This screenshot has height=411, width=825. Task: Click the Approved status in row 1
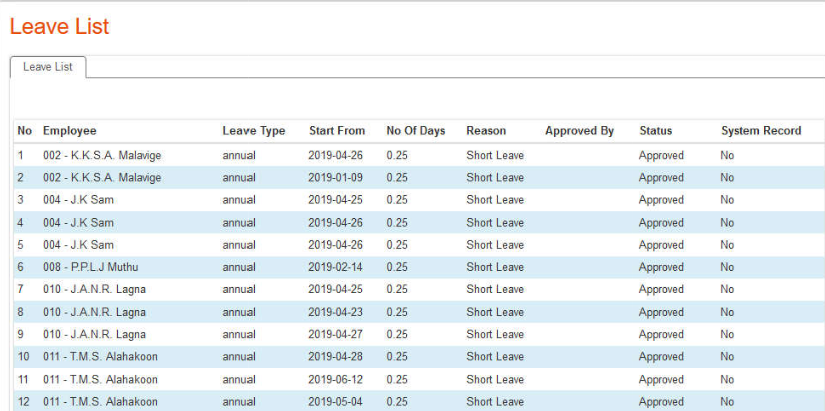661,156
